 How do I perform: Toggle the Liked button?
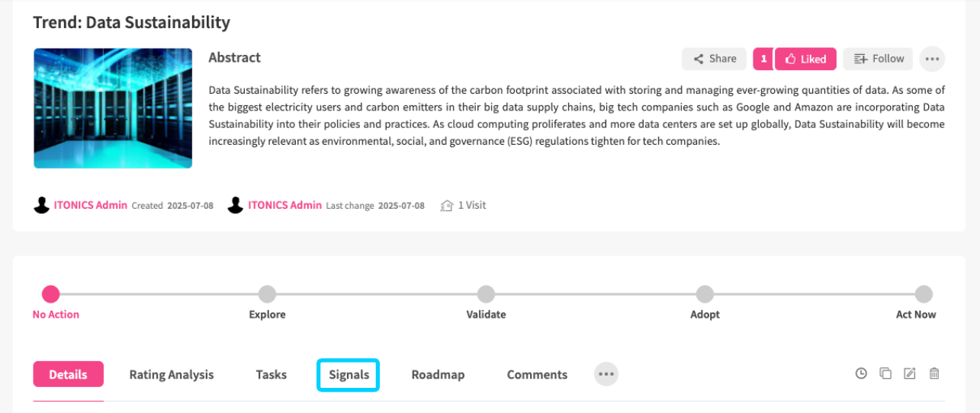[806, 59]
